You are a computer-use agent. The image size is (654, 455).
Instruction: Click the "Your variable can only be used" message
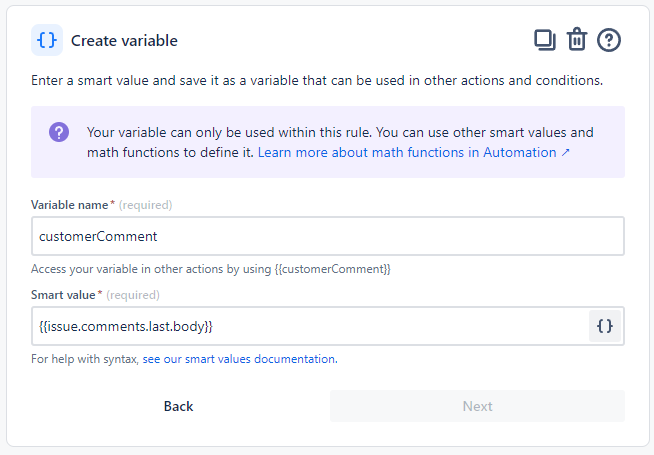pos(340,132)
